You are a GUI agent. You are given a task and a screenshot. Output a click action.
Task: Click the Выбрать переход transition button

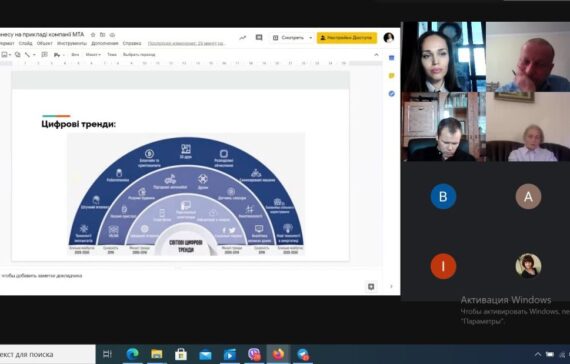139,55
